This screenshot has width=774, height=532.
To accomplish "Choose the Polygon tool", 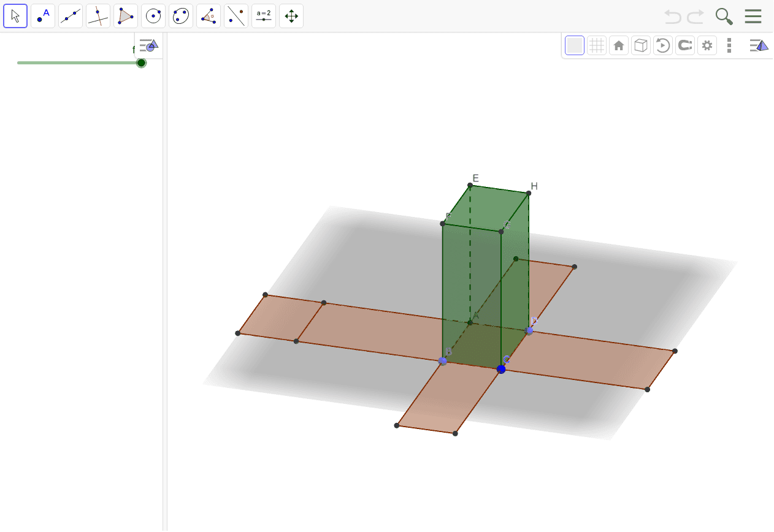I will point(125,15).
